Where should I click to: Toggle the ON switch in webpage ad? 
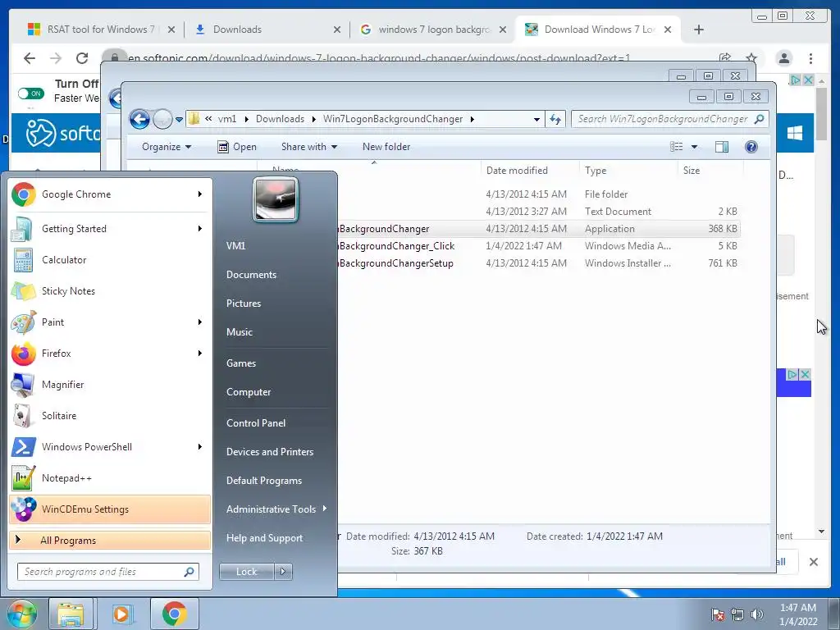30,94
